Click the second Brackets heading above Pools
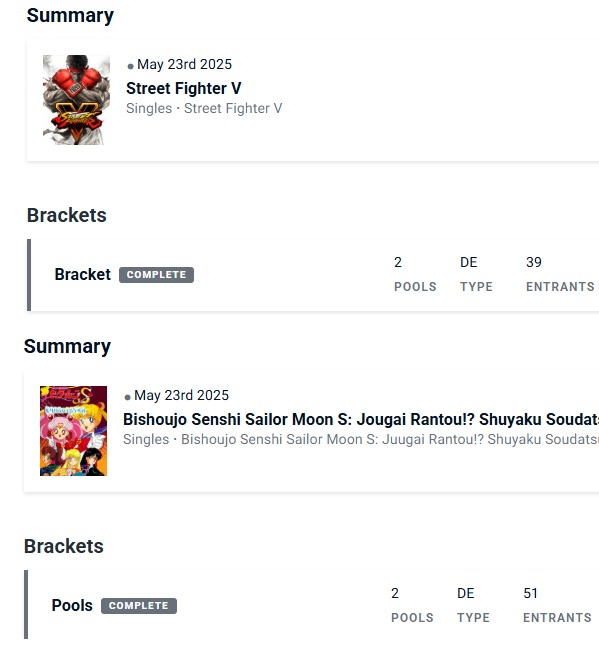The height and width of the screenshot is (645, 599). click(64, 546)
